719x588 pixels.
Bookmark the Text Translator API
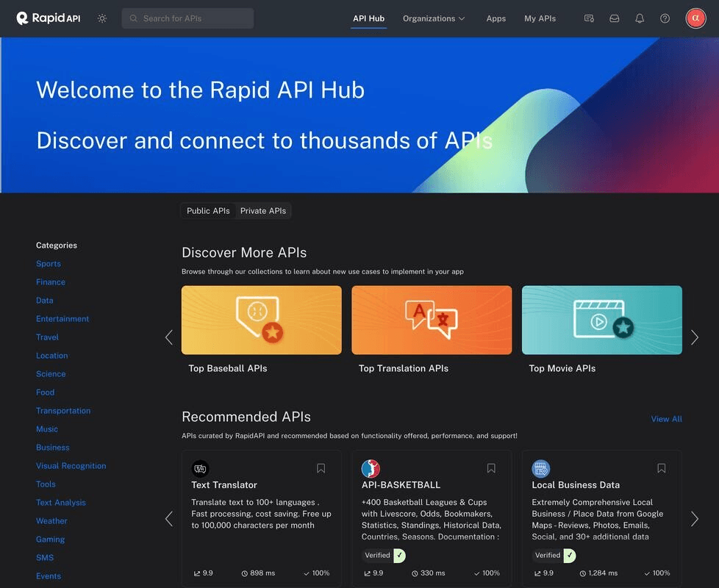[321, 468]
